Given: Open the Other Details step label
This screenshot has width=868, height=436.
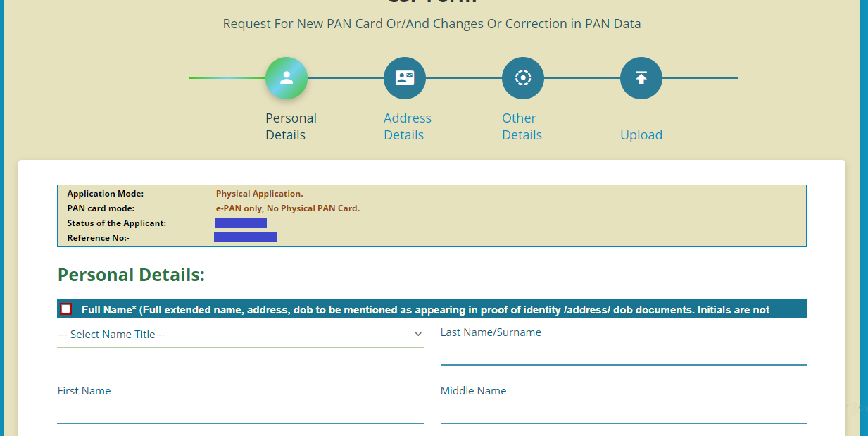Looking at the screenshot, I should [x=522, y=127].
